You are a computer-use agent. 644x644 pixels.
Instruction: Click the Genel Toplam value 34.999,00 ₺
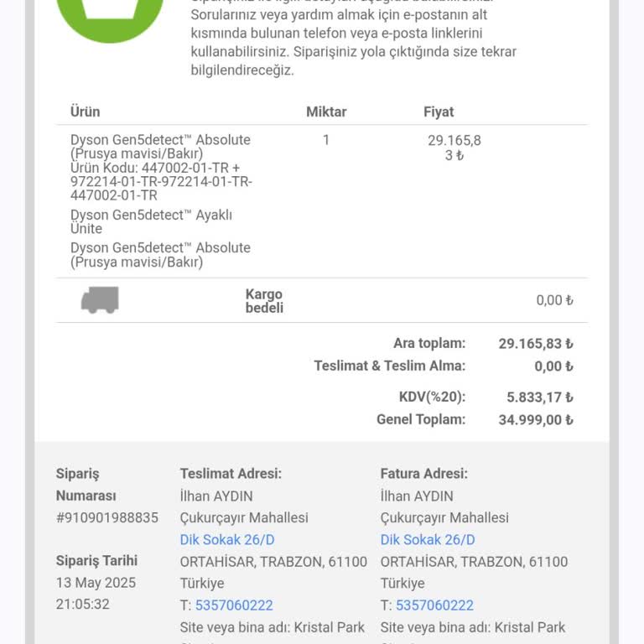click(x=536, y=420)
